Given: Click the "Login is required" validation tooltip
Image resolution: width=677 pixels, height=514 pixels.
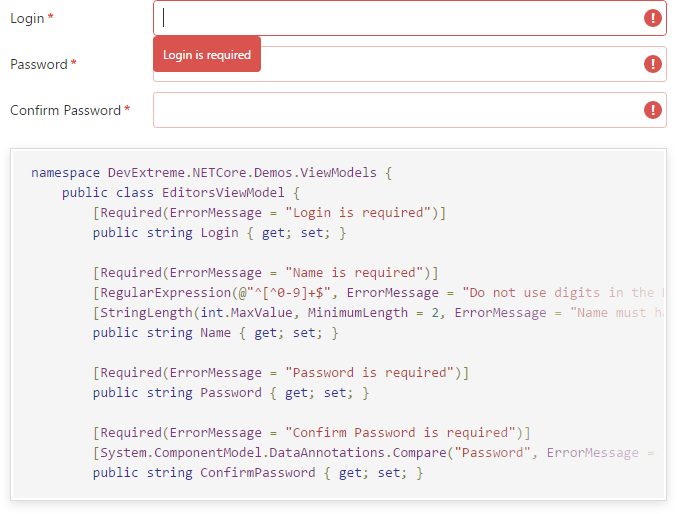Looking at the screenshot, I should pos(207,55).
